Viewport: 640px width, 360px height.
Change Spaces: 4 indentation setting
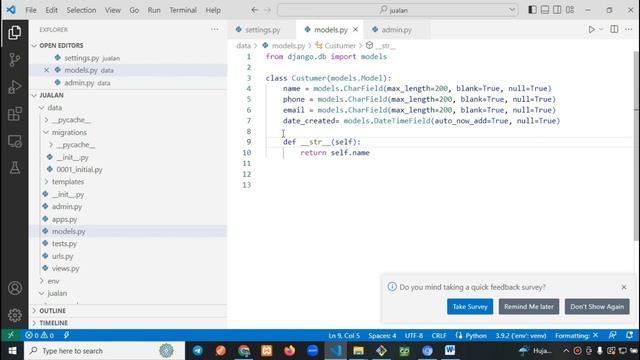(382, 336)
